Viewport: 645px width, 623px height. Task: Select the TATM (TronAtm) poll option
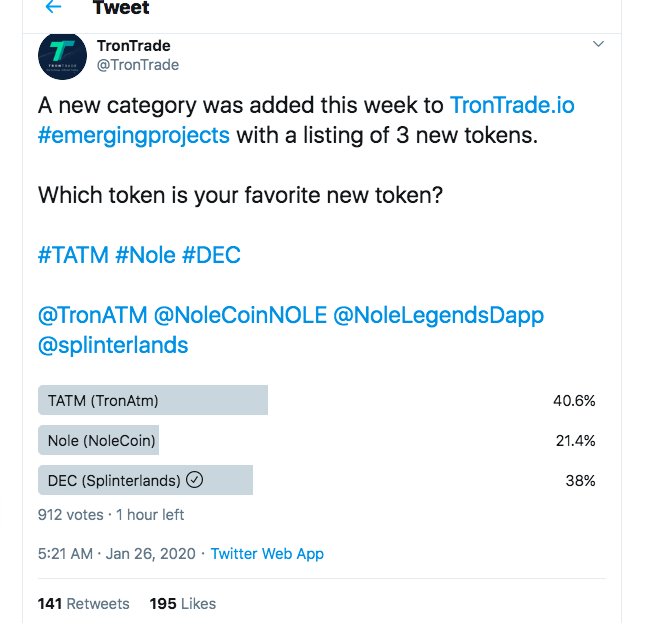tap(153, 400)
